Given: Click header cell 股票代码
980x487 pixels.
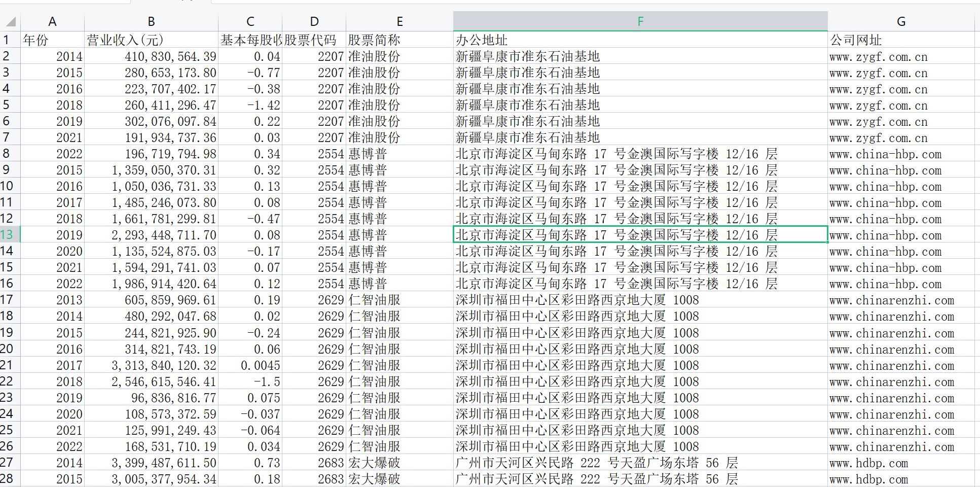Looking at the screenshot, I should 314,40.
